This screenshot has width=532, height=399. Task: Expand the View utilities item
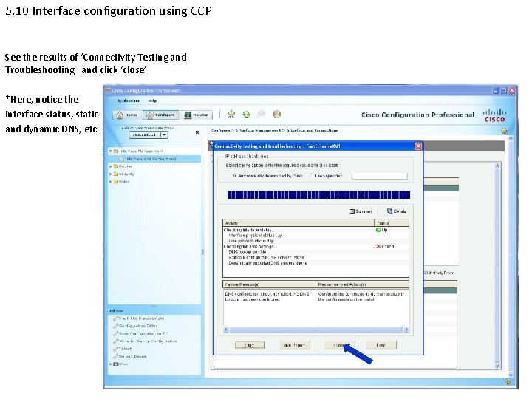click(111, 364)
